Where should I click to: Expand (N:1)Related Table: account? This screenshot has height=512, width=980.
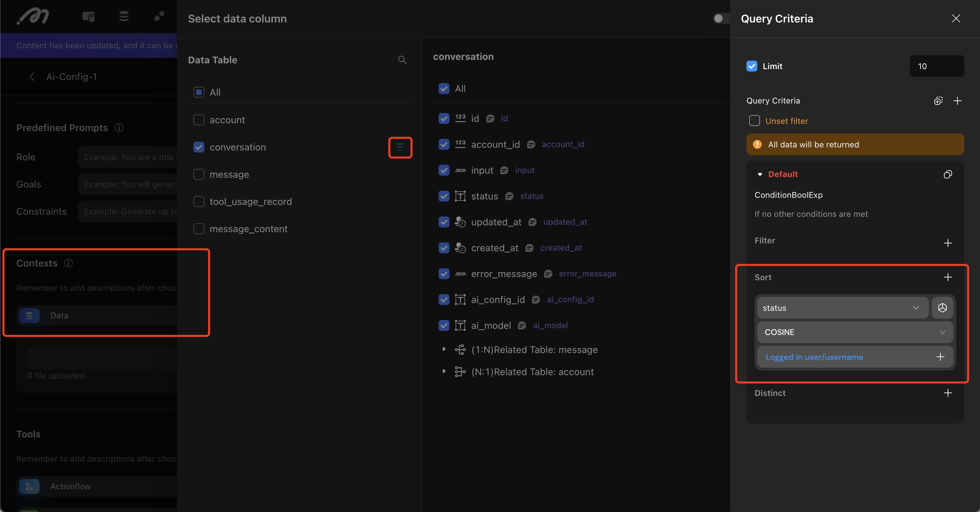click(444, 371)
